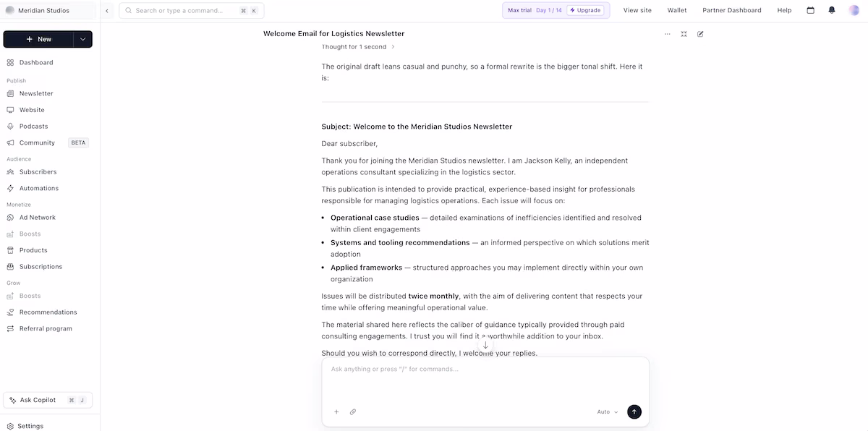The height and width of the screenshot is (431, 868).
Task: Open Ask Copilot
Action: pos(48,400)
